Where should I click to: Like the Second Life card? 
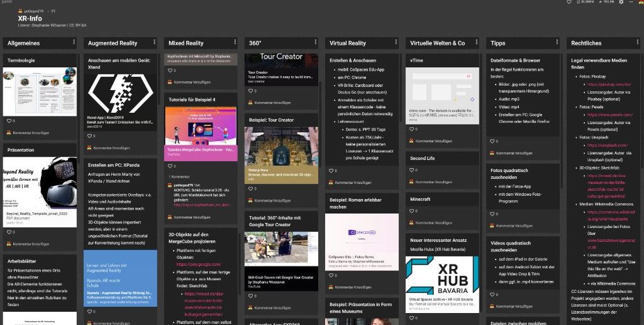412,170
